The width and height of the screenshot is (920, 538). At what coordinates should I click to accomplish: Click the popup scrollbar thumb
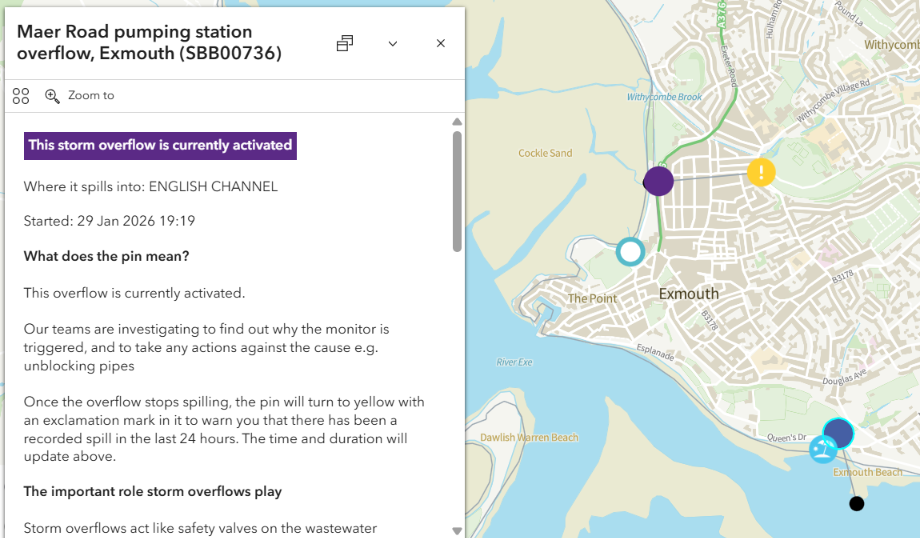(x=457, y=190)
